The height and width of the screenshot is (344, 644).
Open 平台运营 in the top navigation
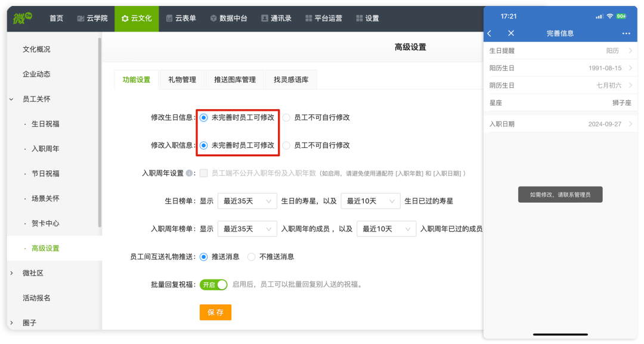(328, 18)
